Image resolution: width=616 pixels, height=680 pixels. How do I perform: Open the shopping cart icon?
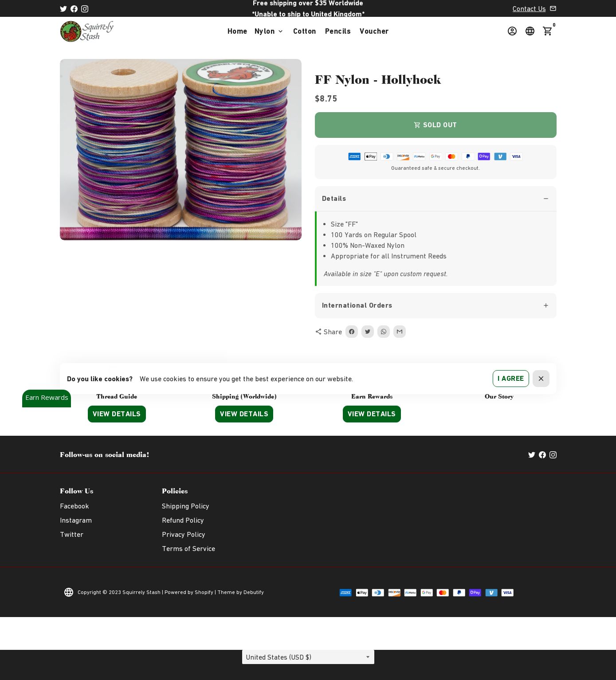point(548,31)
